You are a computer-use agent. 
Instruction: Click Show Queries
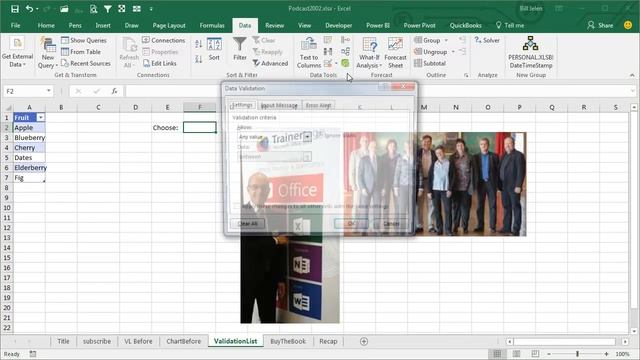84,40
